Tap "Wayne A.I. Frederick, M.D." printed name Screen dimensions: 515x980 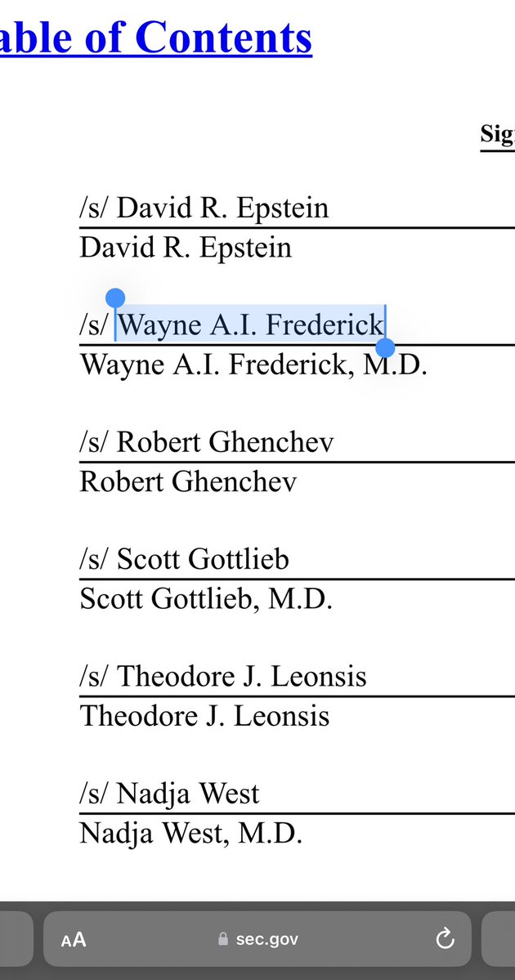(x=253, y=365)
